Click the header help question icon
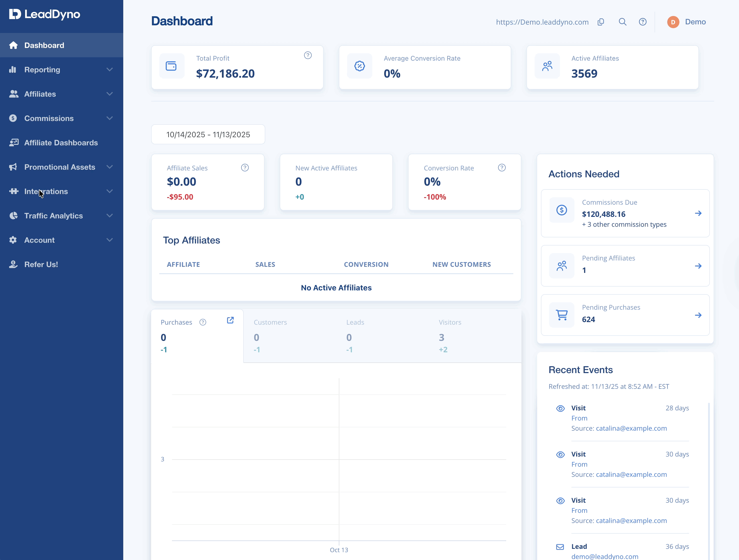739x560 pixels. pyautogui.click(x=642, y=22)
